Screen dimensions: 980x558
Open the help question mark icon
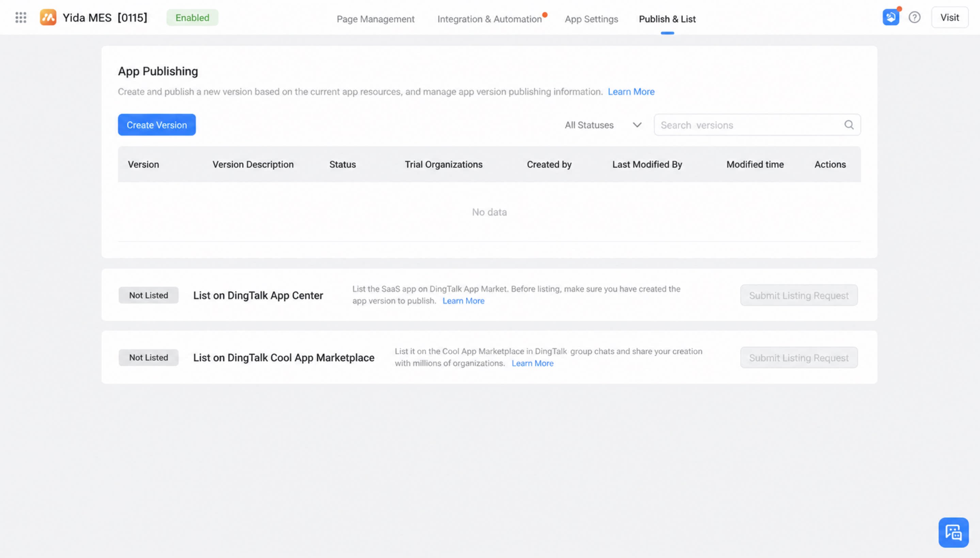915,17
